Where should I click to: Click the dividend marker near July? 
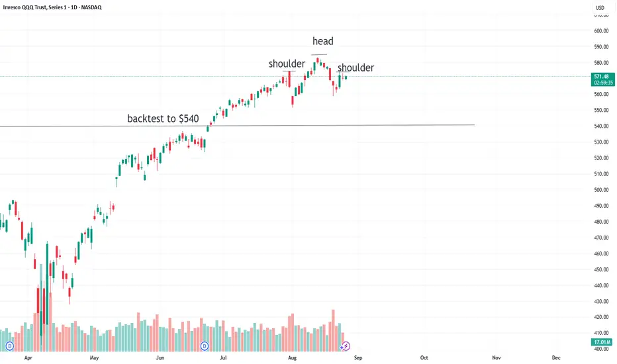click(204, 346)
